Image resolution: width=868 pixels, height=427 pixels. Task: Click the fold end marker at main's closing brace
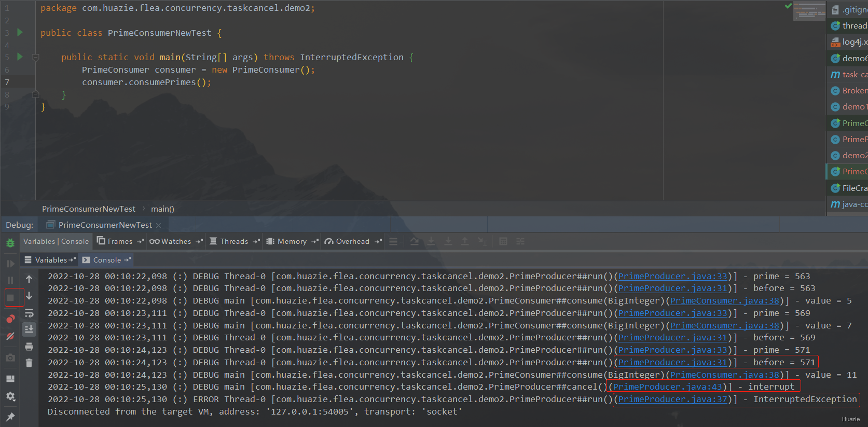pos(36,94)
